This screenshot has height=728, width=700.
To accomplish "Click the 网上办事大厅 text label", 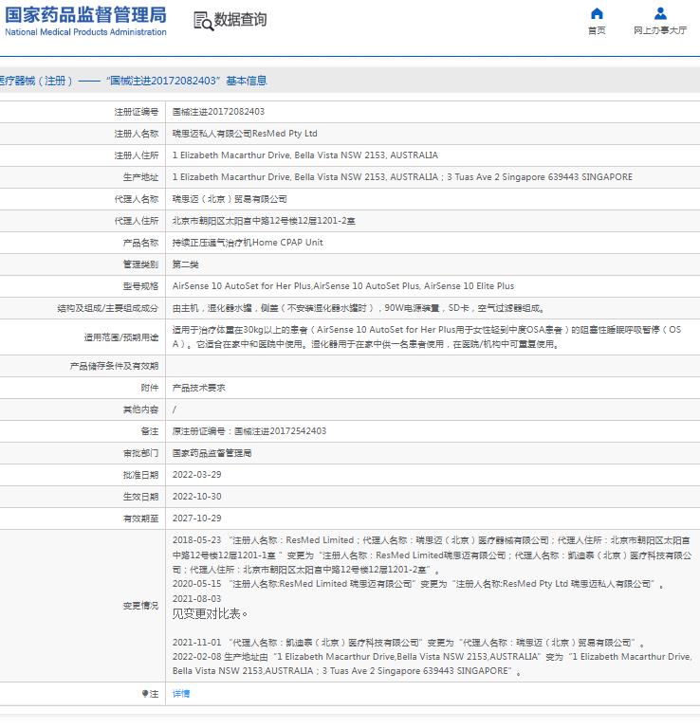I will [x=660, y=30].
